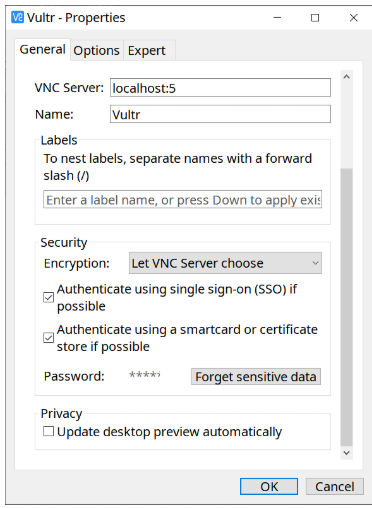Screen dimensions: 372x508
Task: Select the General tab
Action: click(42, 50)
